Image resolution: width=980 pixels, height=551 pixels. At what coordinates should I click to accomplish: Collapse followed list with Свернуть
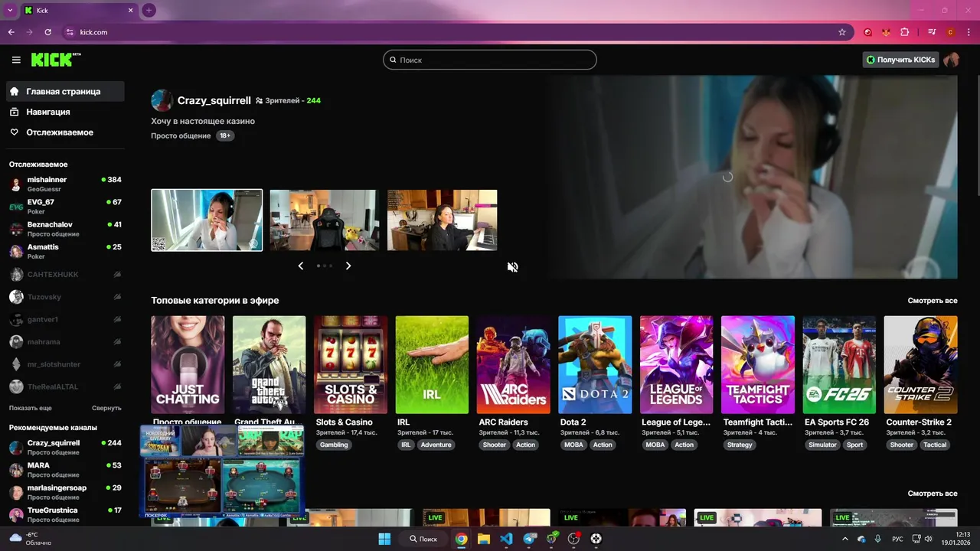click(106, 408)
